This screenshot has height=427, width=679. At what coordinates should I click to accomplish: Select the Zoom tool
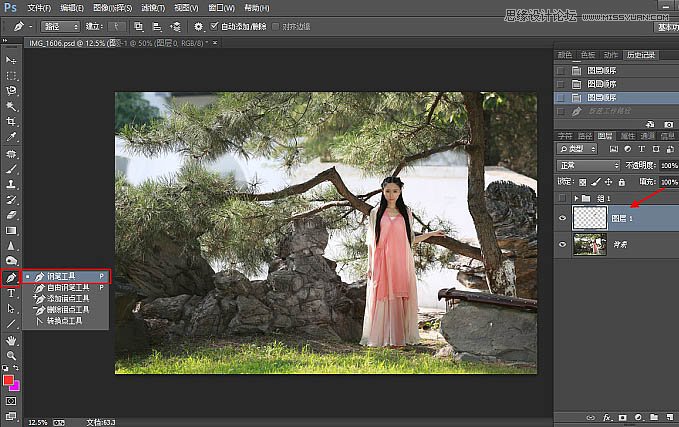pos(11,356)
